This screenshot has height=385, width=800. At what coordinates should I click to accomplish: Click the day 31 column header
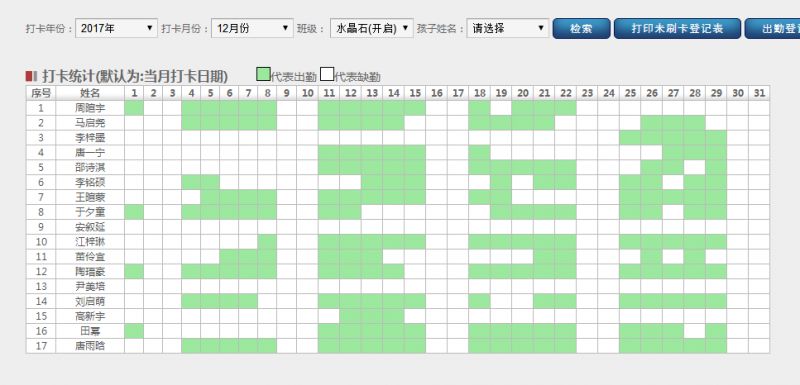click(x=759, y=93)
